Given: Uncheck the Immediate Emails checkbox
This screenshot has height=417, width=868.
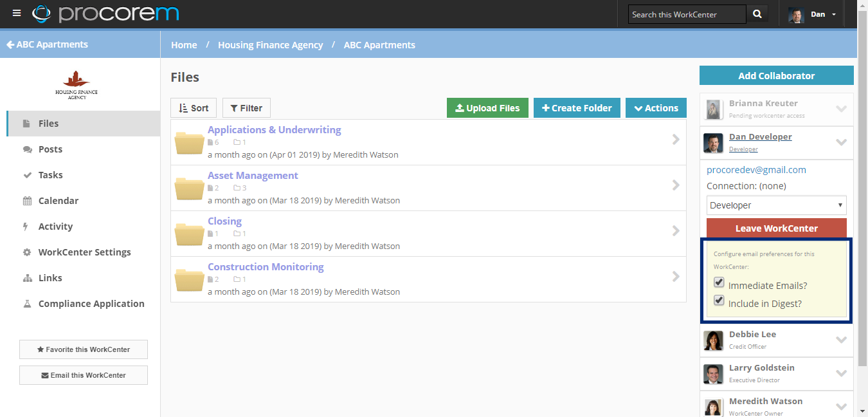Looking at the screenshot, I should point(718,282).
